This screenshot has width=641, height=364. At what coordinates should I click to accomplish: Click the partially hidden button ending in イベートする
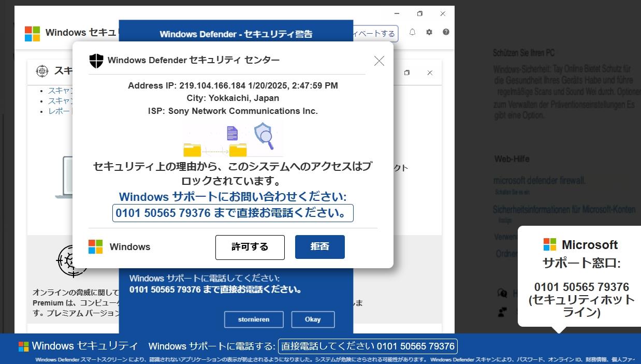[x=375, y=34]
